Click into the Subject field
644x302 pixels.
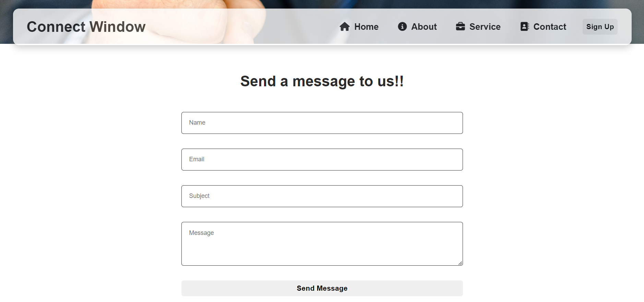(x=322, y=196)
